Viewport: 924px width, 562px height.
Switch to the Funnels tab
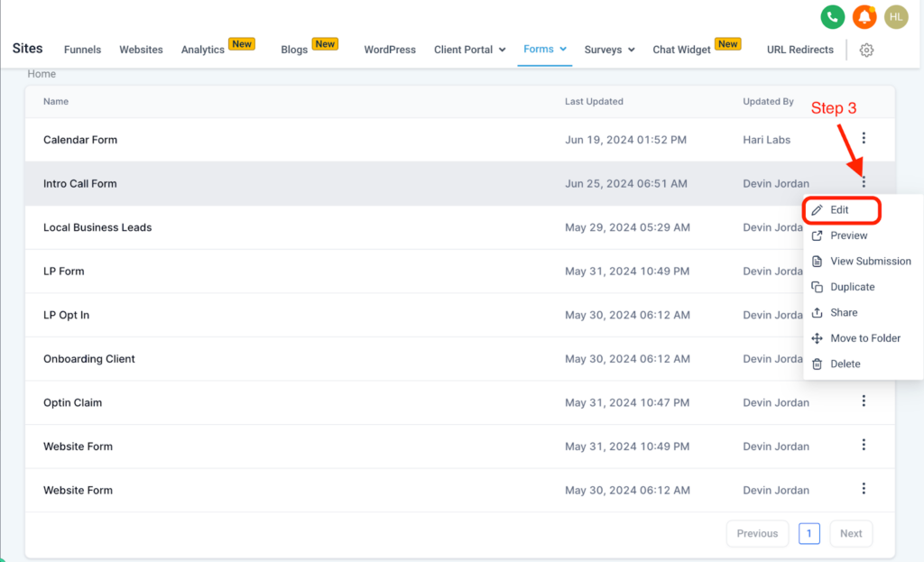[x=82, y=50]
